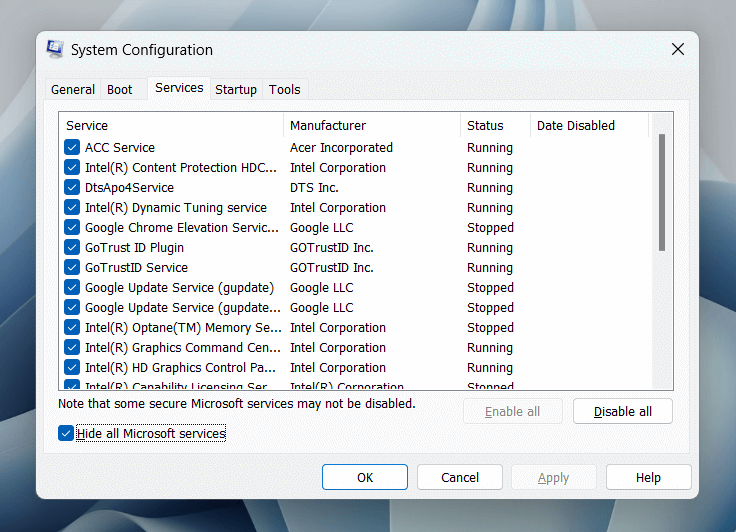Go to the Startup tab
This screenshot has height=532, width=736.
tap(236, 89)
